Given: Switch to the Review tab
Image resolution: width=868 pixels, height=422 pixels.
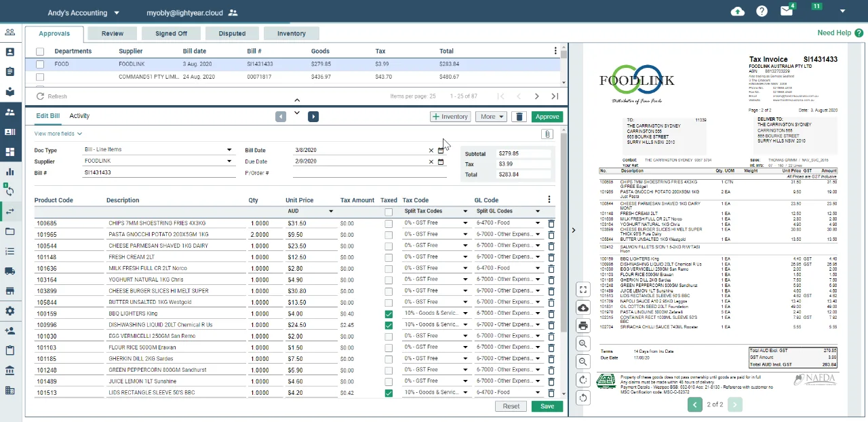Looking at the screenshot, I should pyautogui.click(x=113, y=33).
